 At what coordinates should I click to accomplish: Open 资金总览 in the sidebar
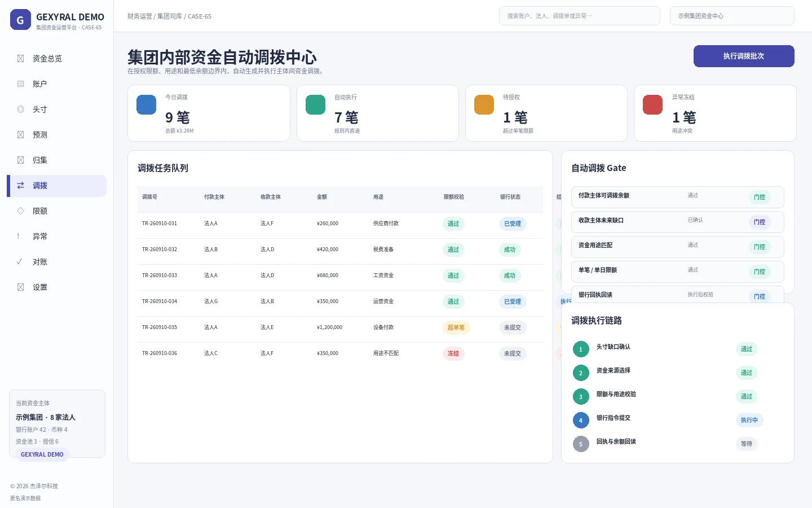click(x=56, y=59)
